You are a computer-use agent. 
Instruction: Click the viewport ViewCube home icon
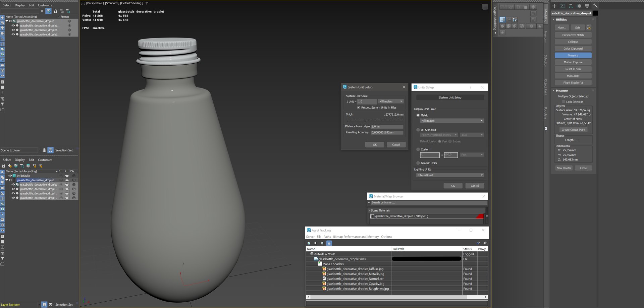(x=485, y=7)
